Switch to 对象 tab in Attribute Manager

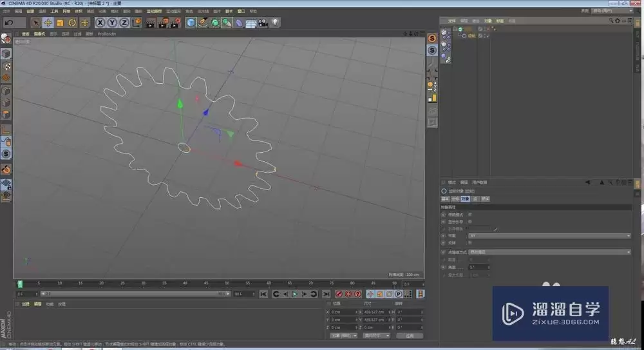[464, 199]
